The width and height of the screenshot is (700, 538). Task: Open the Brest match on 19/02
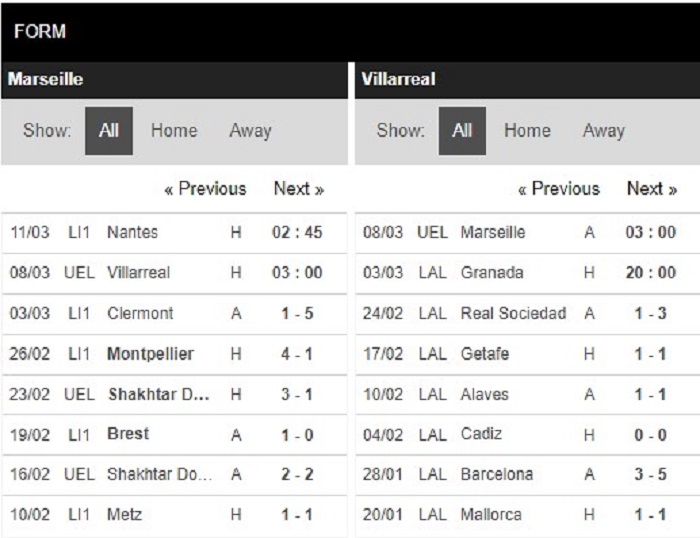coord(174,435)
